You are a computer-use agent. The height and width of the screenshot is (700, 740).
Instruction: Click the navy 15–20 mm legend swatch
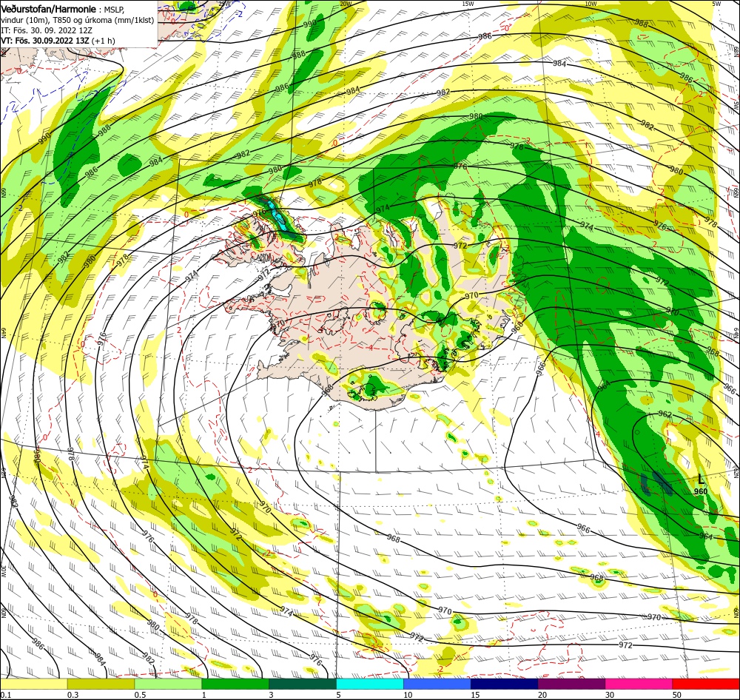(505, 684)
